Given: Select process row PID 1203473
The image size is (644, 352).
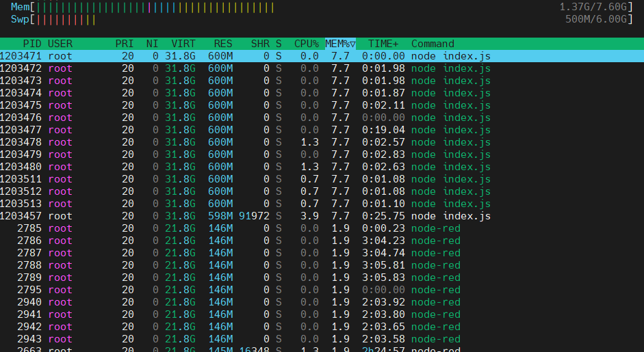Looking at the screenshot, I should click(322, 81).
